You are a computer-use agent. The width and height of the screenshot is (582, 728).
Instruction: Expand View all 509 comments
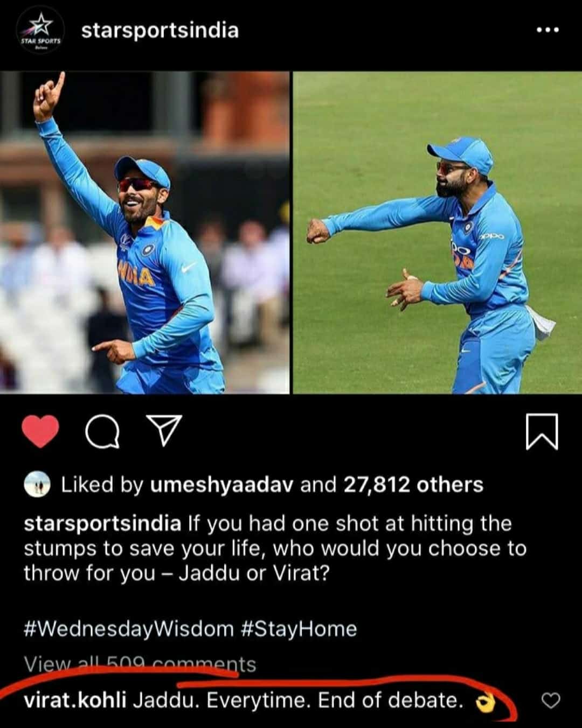(x=140, y=664)
